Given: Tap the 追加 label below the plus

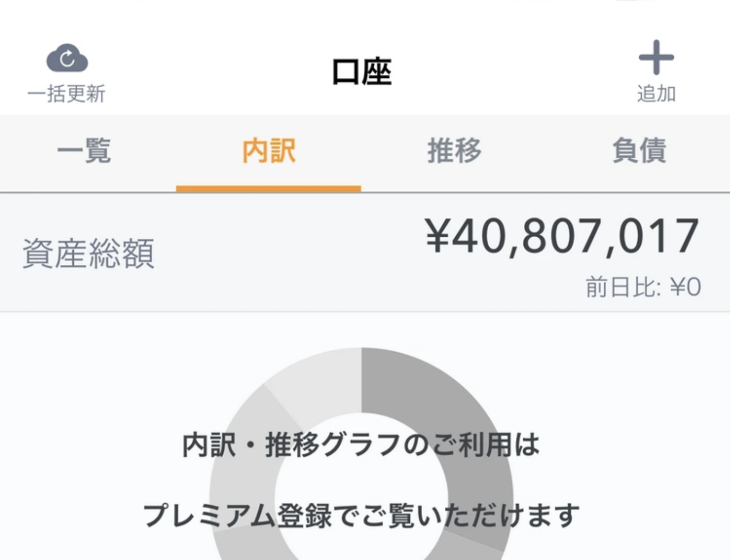Looking at the screenshot, I should [x=656, y=94].
